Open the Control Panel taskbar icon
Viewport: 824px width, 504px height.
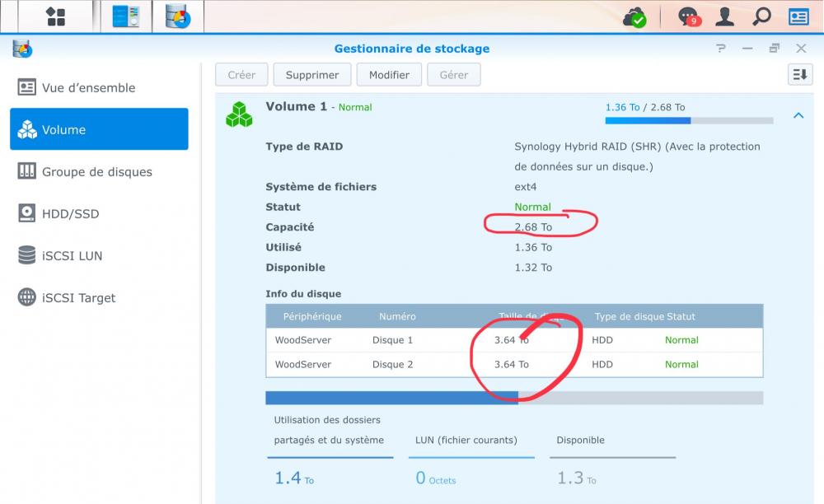coord(126,16)
